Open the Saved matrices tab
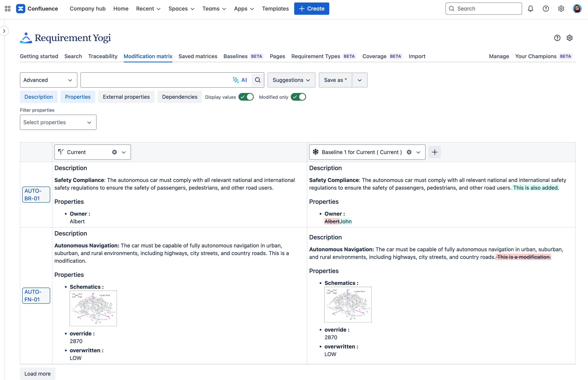The width and height of the screenshot is (588, 380). coord(197,56)
